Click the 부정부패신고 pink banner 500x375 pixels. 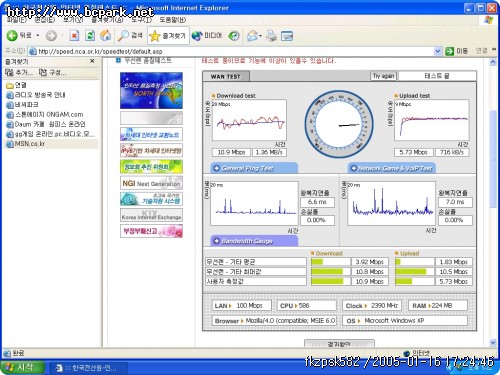pyautogui.click(x=151, y=231)
